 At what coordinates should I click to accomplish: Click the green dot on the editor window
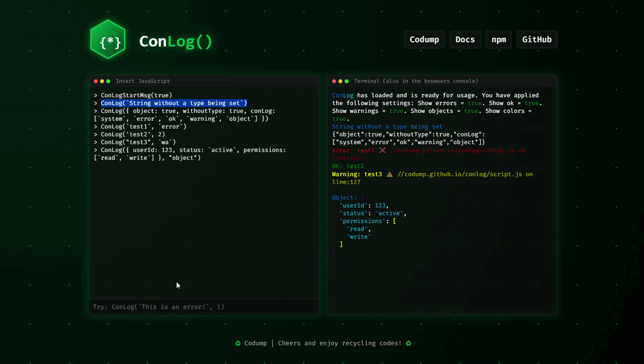pyautogui.click(x=108, y=81)
